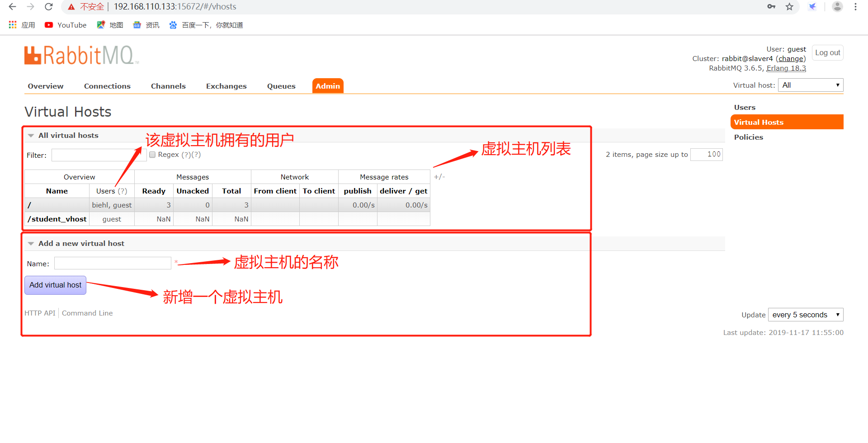Screen dimensions: 868x443
Task: Open the Update interval dropdown
Action: 806,315
